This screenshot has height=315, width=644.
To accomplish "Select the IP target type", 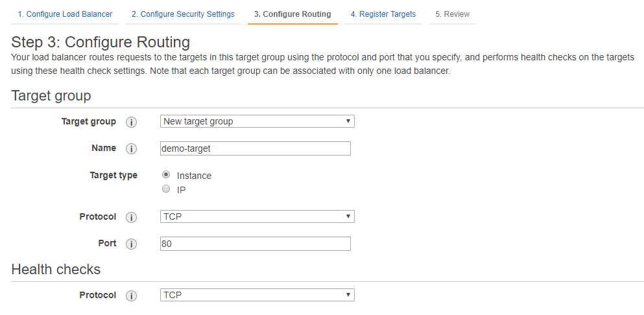I will (x=166, y=189).
